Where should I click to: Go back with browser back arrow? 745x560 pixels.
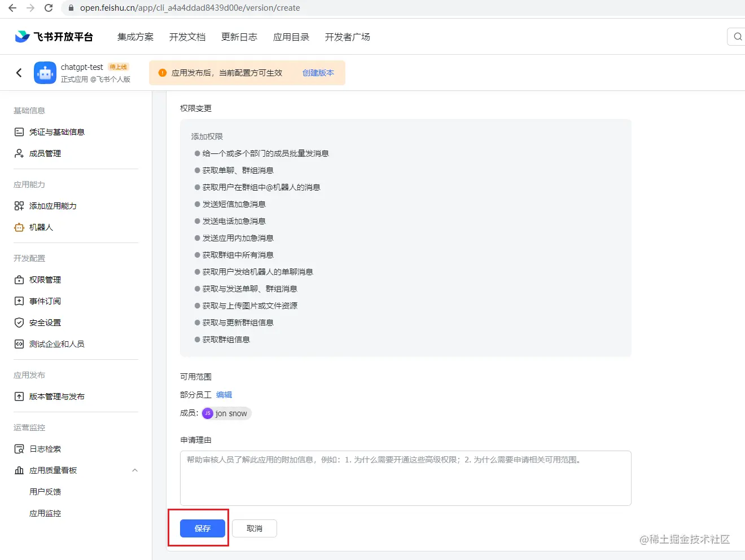pyautogui.click(x=12, y=8)
